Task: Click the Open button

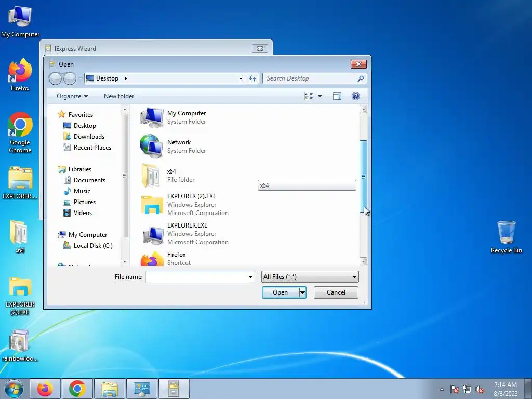Action: click(x=280, y=292)
